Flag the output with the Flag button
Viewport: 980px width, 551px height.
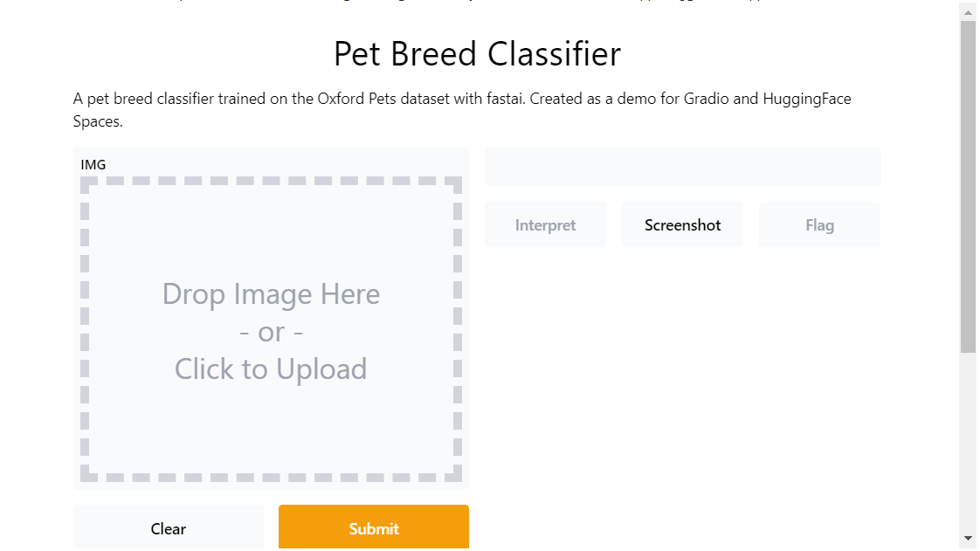[x=819, y=224]
